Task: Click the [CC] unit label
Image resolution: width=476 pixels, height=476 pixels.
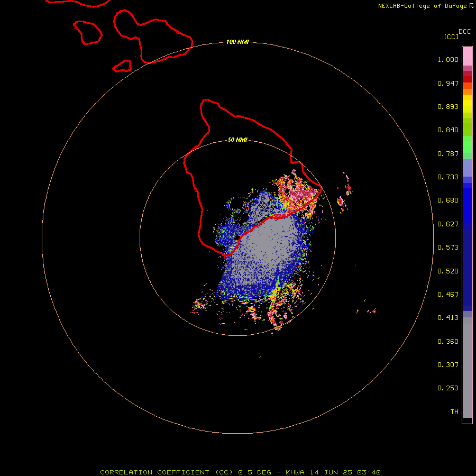Action: point(451,36)
